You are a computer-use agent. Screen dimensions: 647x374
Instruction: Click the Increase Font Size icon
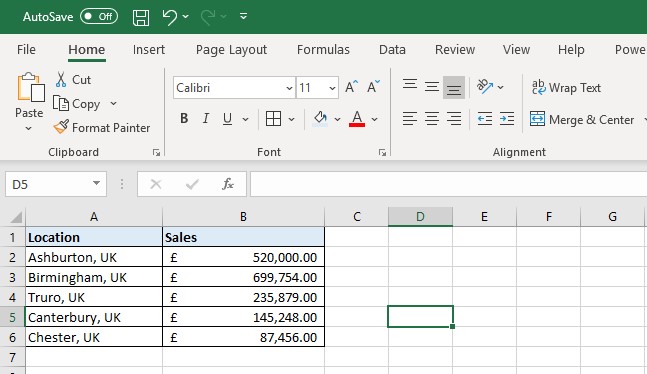(x=352, y=87)
